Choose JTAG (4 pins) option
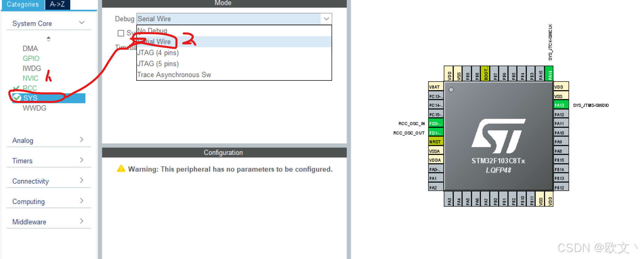Image resolution: width=644 pixels, height=259 pixels. point(234,53)
